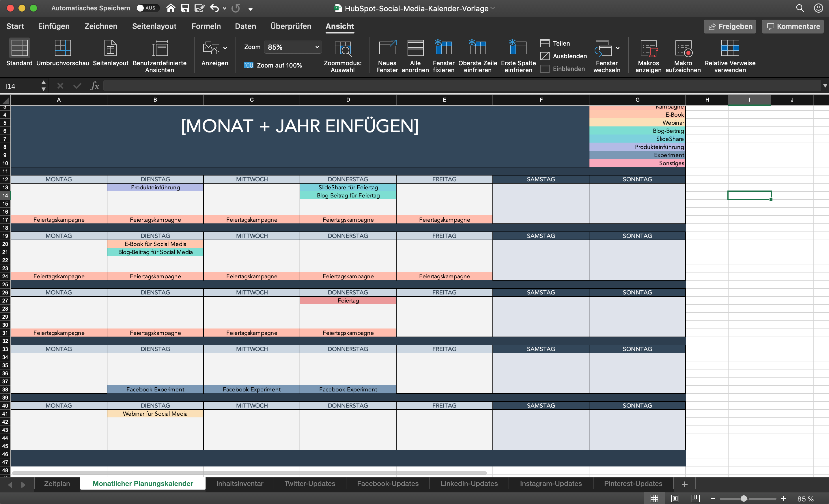Click the Undo arrow icon

tap(214, 8)
